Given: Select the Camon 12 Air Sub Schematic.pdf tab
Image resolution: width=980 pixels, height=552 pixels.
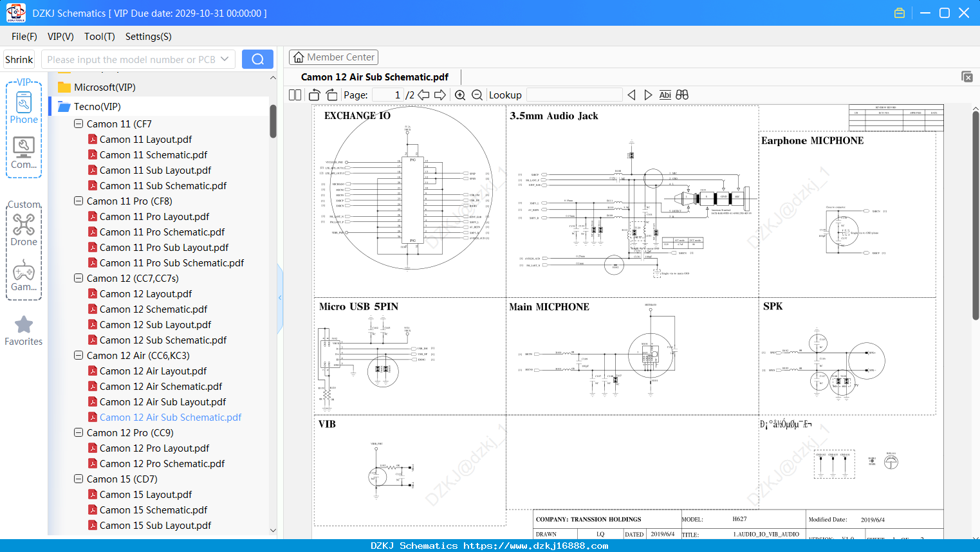Looking at the screenshot, I should [374, 77].
